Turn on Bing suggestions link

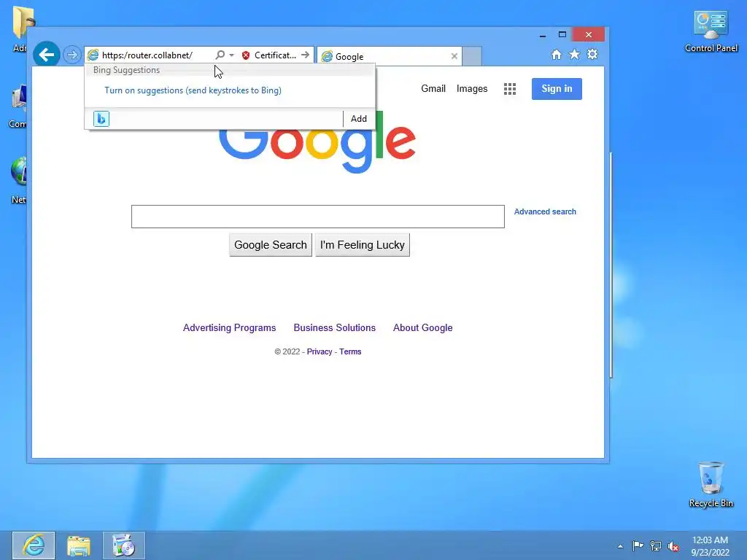pos(193,90)
